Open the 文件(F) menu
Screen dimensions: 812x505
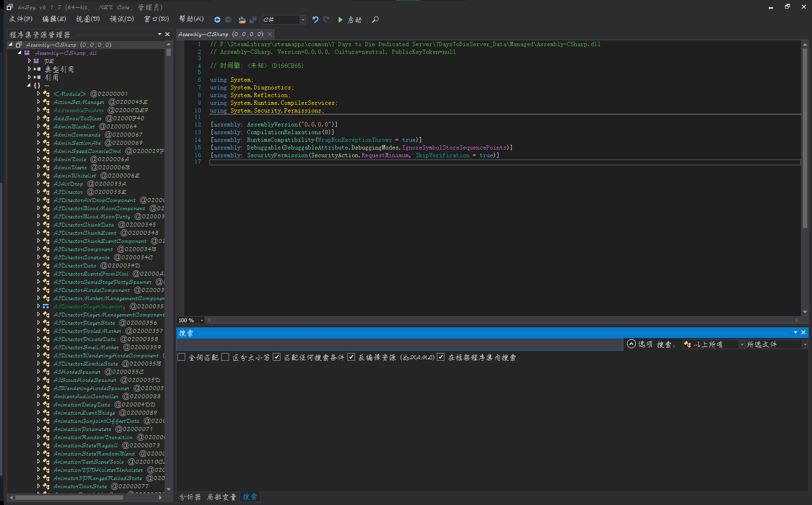[x=21, y=19]
